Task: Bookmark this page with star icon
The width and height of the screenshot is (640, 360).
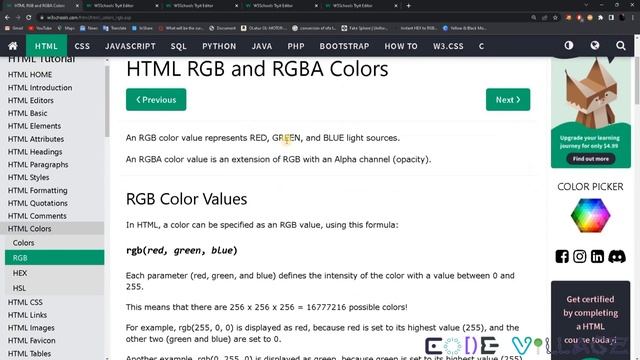Action: pos(556,18)
